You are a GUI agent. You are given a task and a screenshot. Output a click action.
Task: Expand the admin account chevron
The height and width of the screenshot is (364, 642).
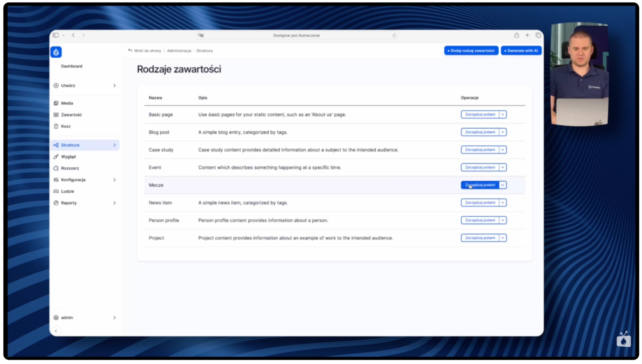114,317
